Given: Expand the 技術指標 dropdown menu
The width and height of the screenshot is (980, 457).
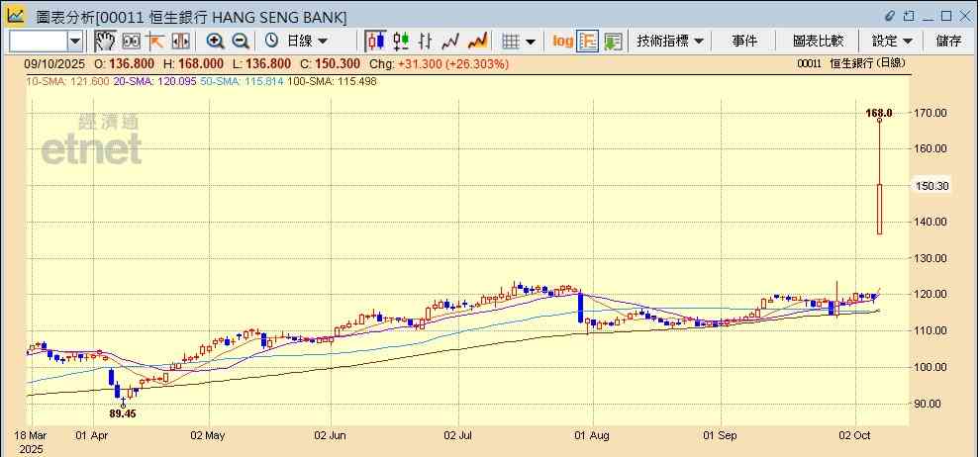Looking at the screenshot, I should tap(670, 41).
